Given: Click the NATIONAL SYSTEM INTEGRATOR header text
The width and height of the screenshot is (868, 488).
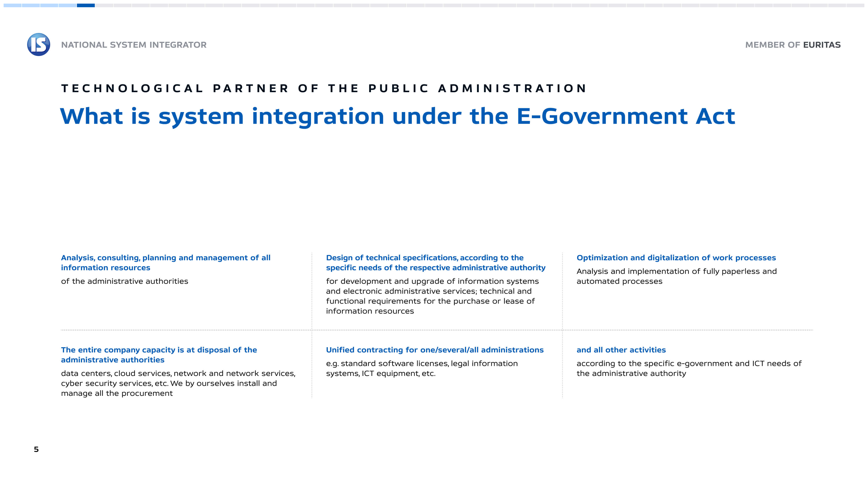Looking at the screenshot, I should tap(134, 45).
